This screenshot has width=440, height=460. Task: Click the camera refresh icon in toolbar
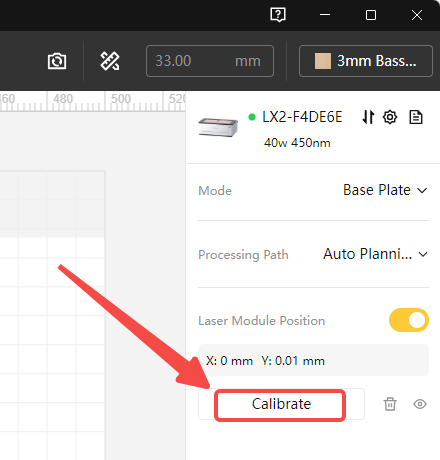pos(57,61)
